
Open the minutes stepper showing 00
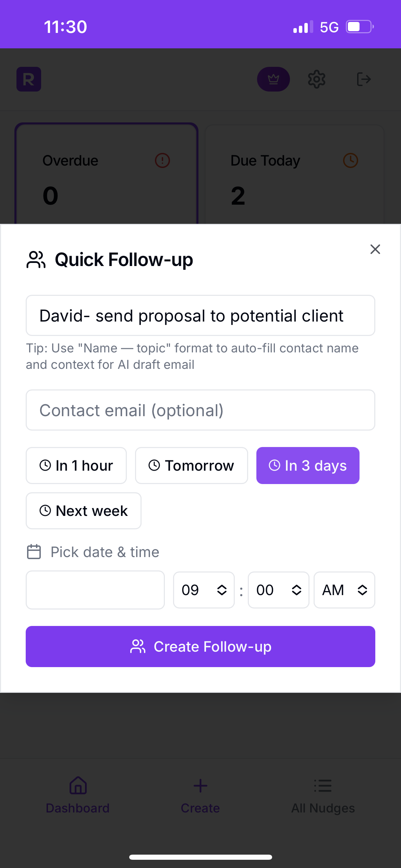(279, 590)
